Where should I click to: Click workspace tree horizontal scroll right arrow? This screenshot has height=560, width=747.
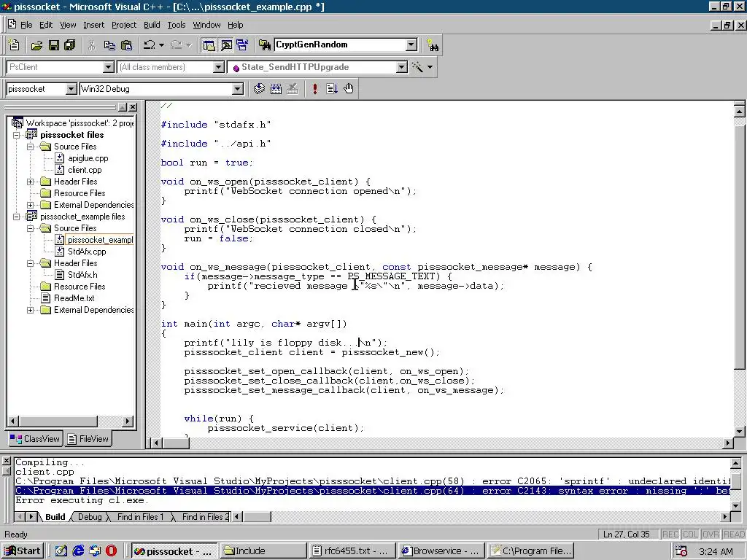click(128, 421)
